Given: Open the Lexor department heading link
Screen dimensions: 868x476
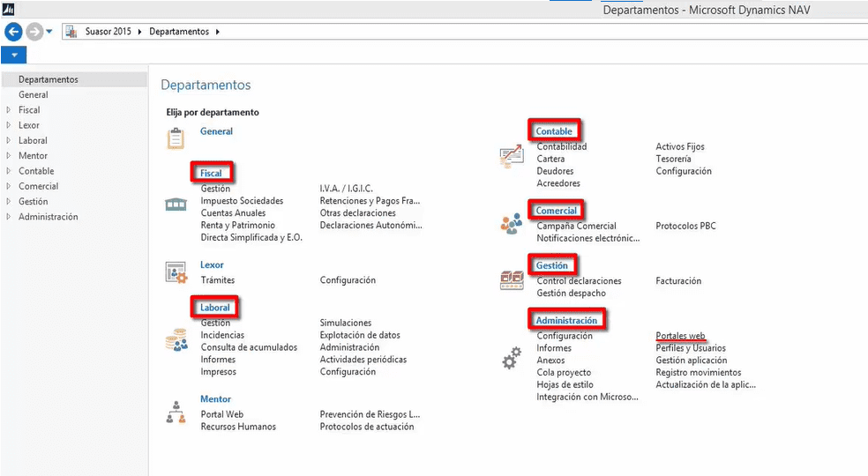Looking at the screenshot, I should 212,265.
